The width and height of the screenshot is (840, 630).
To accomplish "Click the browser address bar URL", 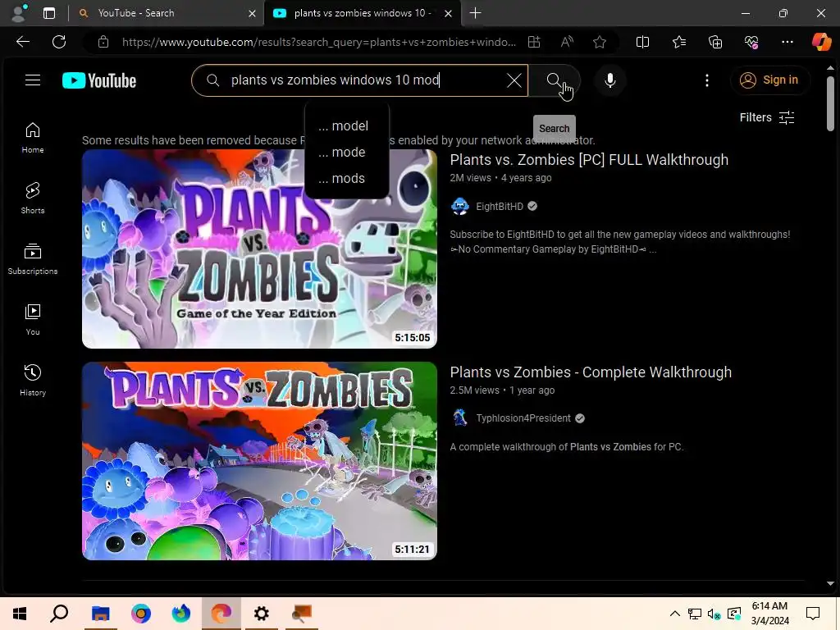I will 319,42.
